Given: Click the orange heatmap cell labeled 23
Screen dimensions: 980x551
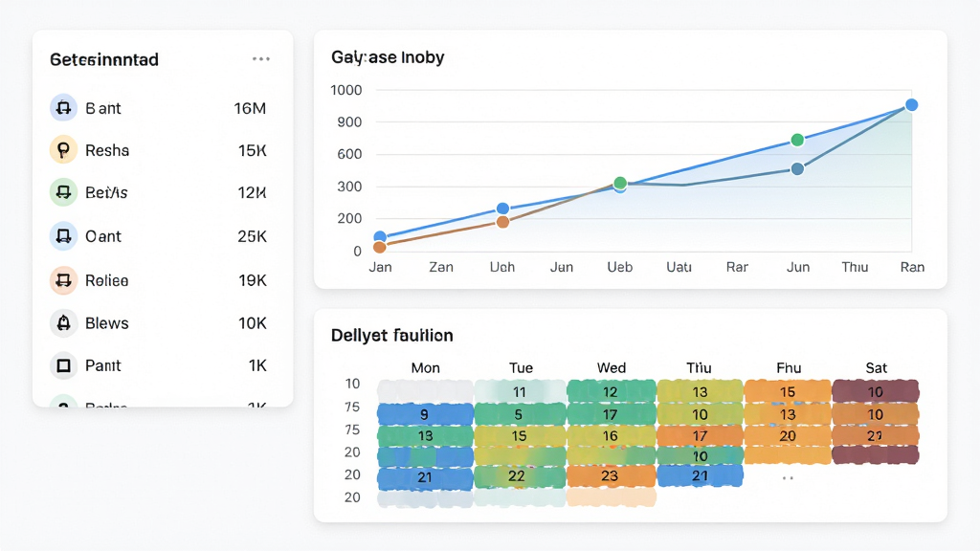Looking at the screenshot, I should tap(611, 476).
